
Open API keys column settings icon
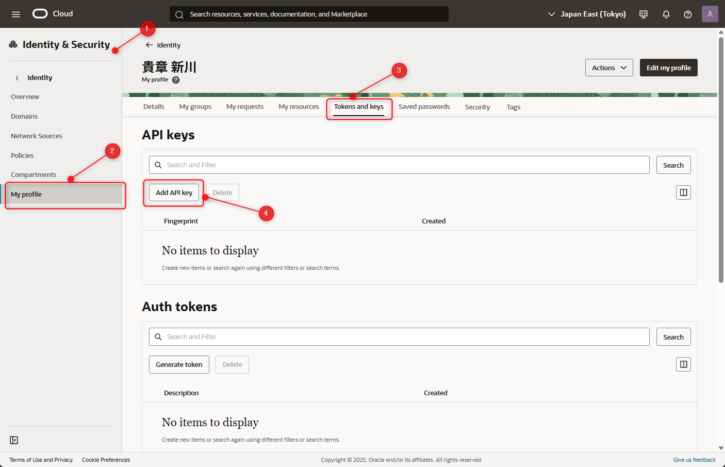pyautogui.click(x=683, y=192)
